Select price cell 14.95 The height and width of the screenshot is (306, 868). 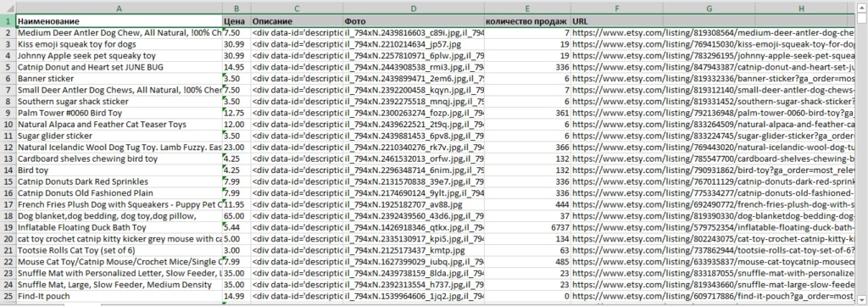236,68
